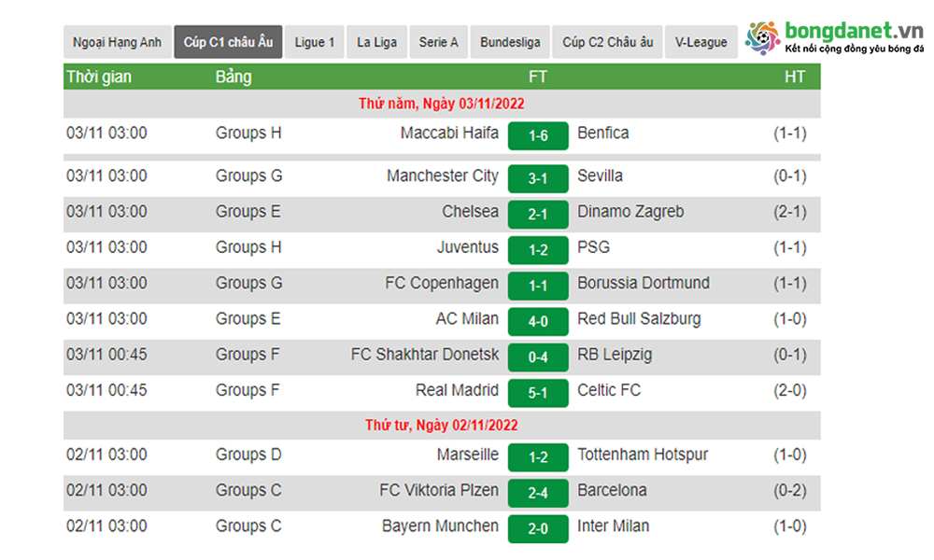Select the Cúp C1 châu Âu tab
Viewport: 934px width, 560px height.
point(228,42)
